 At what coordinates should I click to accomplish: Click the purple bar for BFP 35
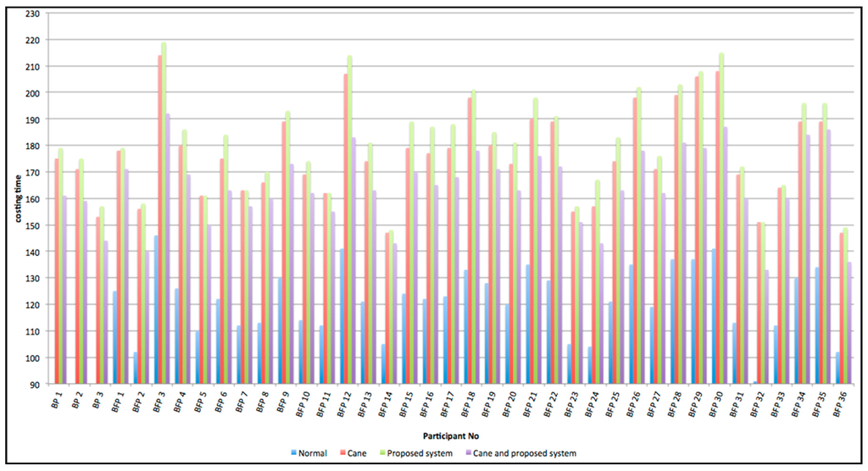[x=828, y=257]
